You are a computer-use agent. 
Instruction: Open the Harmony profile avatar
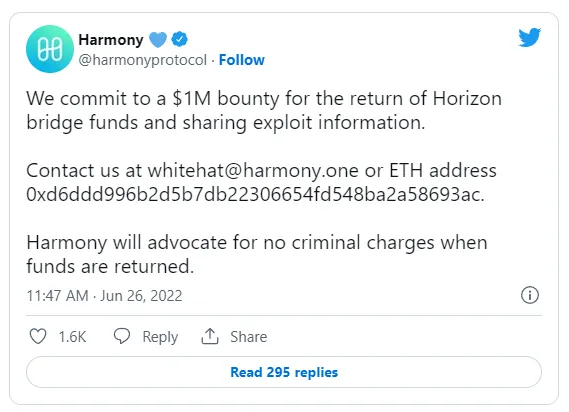point(50,49)
